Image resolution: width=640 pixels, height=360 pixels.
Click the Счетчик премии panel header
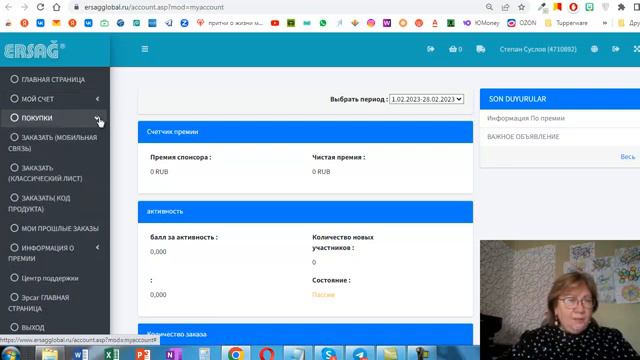[x=305, y=132]
